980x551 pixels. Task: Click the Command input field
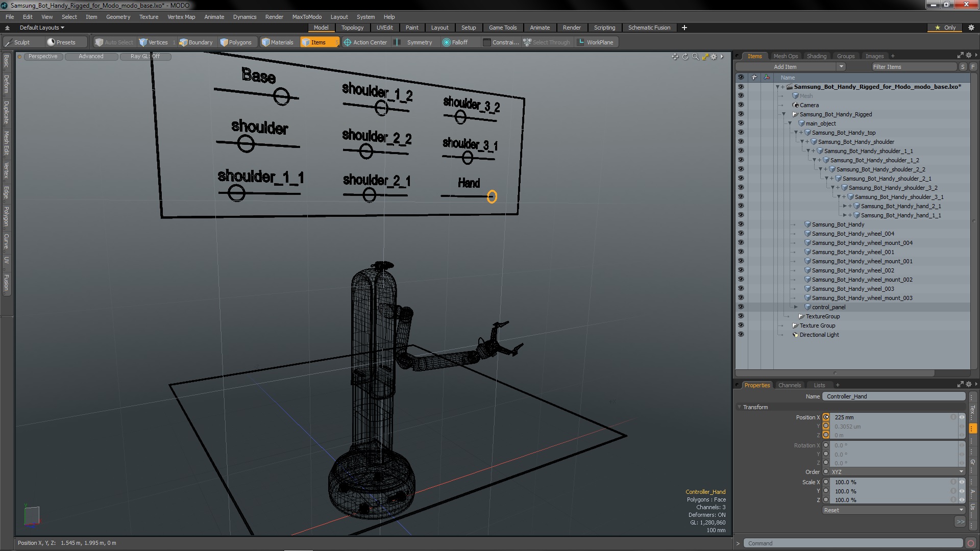[852, 543]
